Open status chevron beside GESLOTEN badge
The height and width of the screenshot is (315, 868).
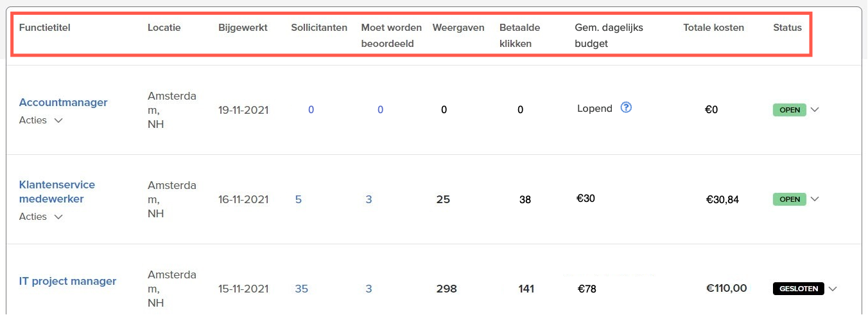click(833, 289)
